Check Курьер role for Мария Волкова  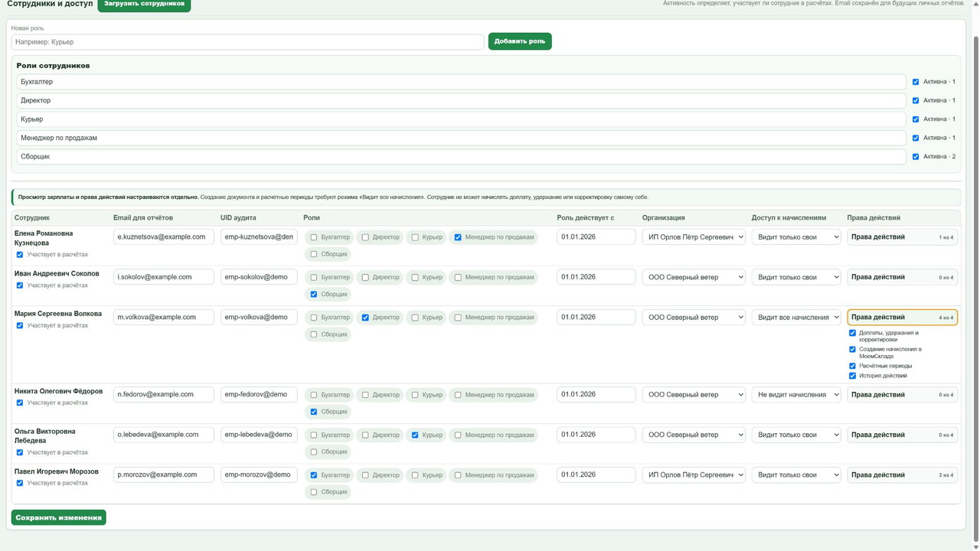pos(415,318)
